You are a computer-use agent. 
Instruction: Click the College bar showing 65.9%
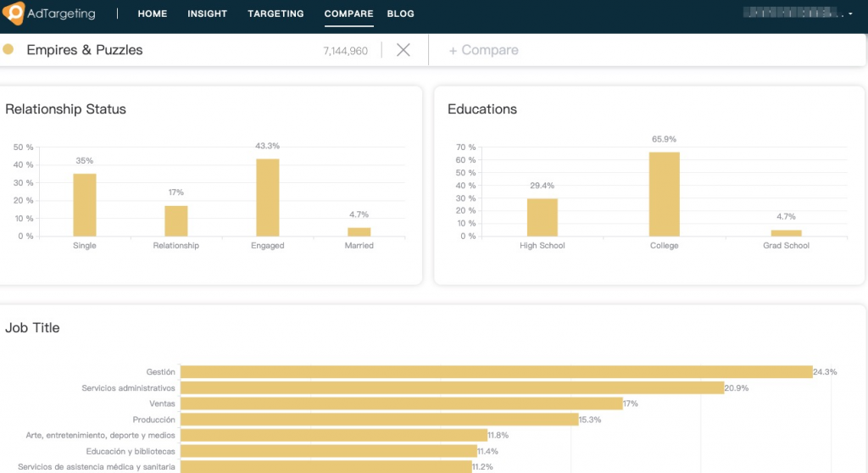(665, 194)
